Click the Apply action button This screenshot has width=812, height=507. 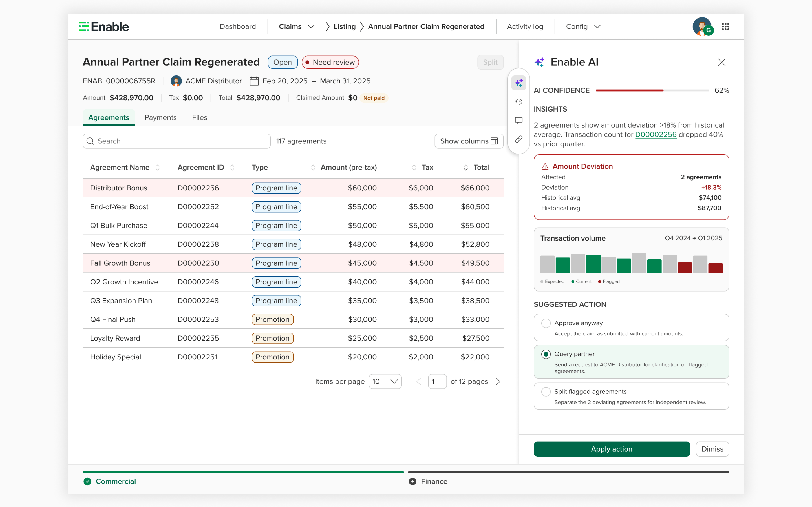[611, 449]
